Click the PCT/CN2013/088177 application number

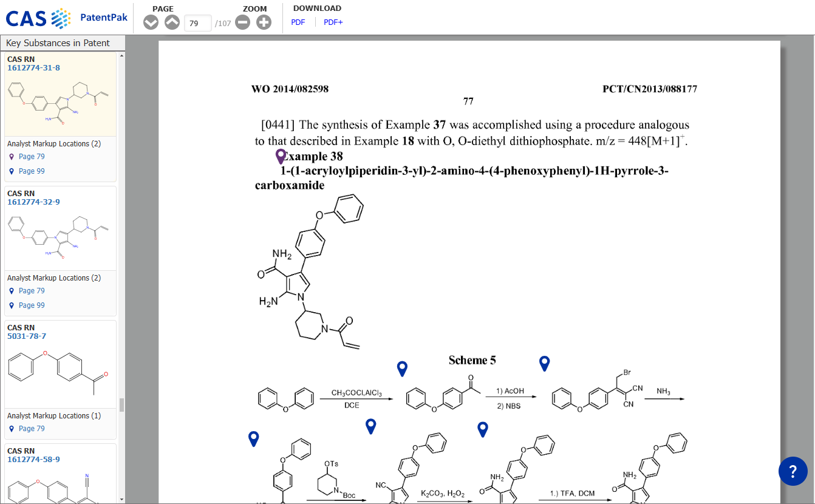[650, 89]
